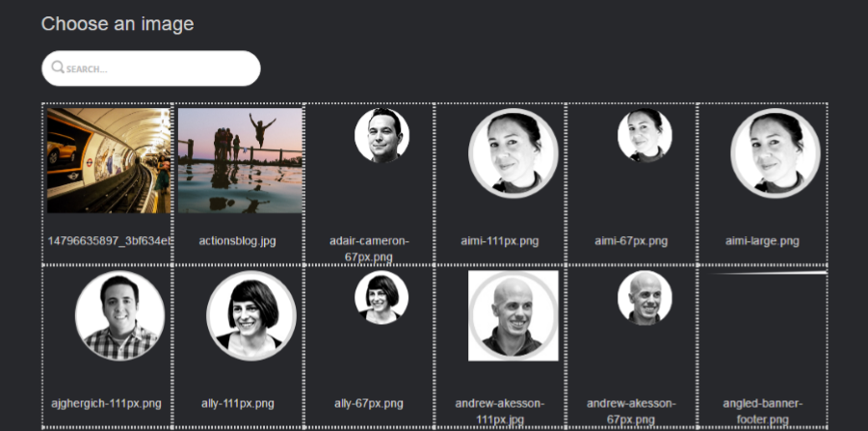Click the aimi-large.png filename label

click(762, 241)
